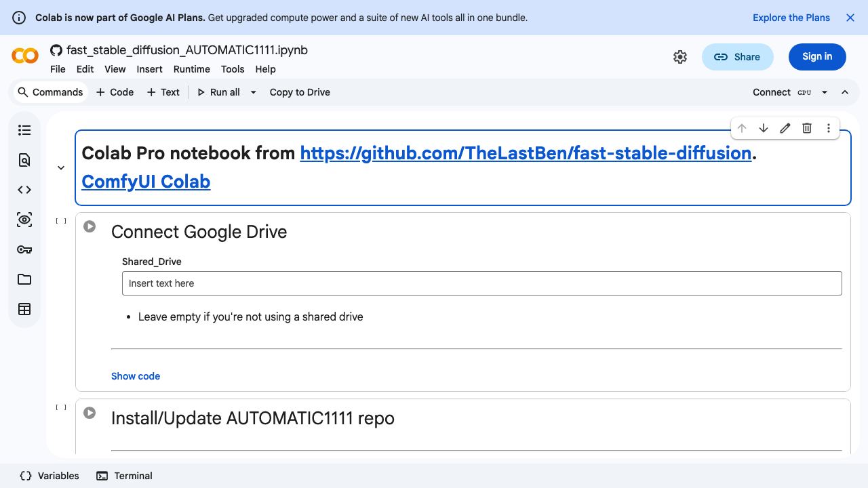The width and height of the screenshot is (868, 488).
Task: Open the Commands search palette
Action: click(50, 92)
